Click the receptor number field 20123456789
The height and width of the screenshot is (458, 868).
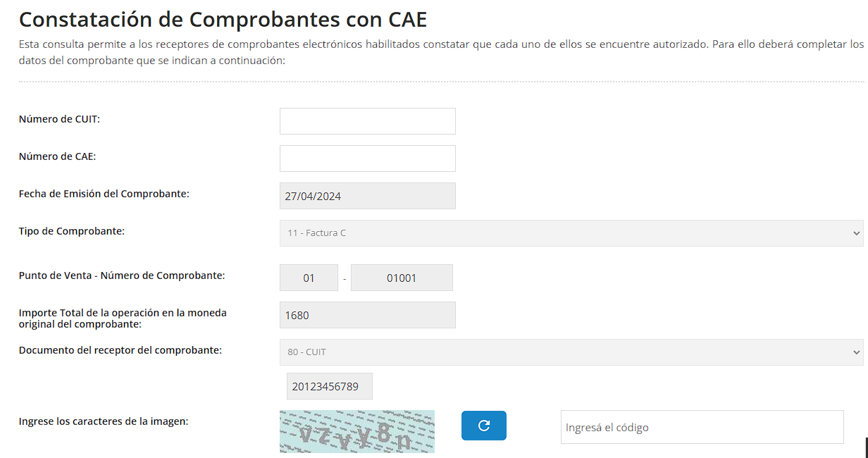coord(329,386)
